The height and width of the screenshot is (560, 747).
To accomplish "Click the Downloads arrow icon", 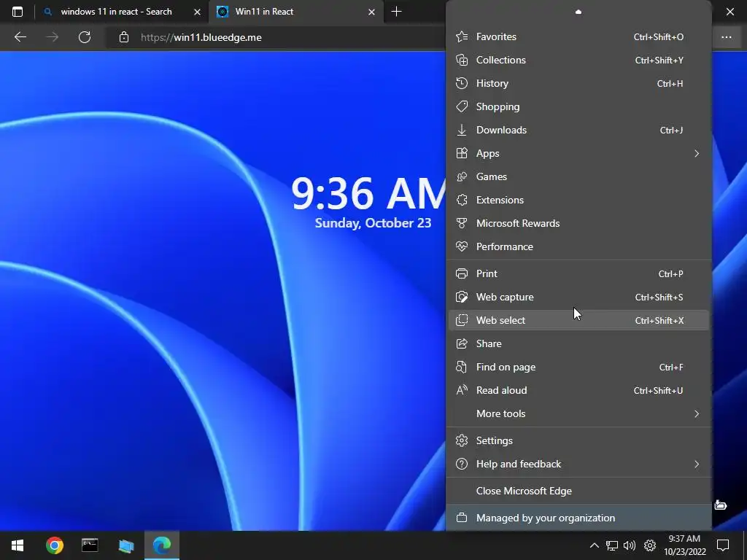I will (462, 130).
